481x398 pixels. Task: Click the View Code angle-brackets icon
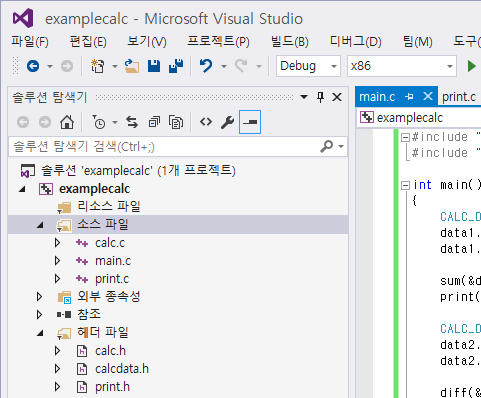point(206,122)
